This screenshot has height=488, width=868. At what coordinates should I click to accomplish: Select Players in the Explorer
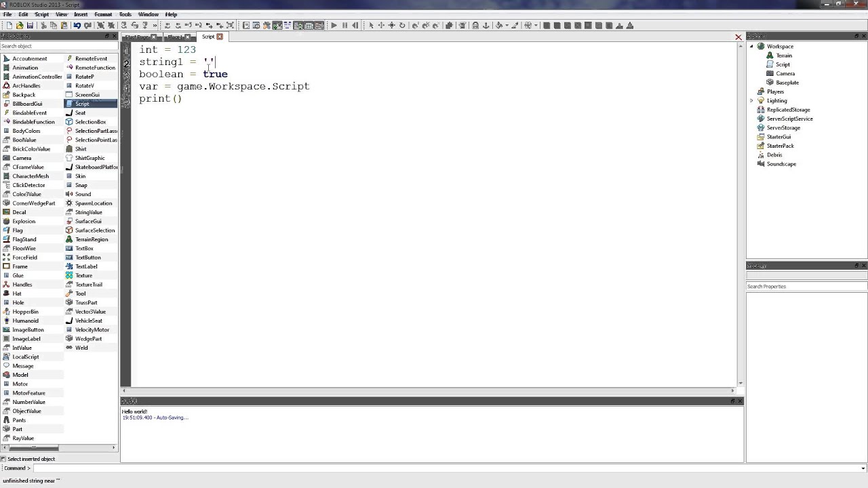coord(775,91)
